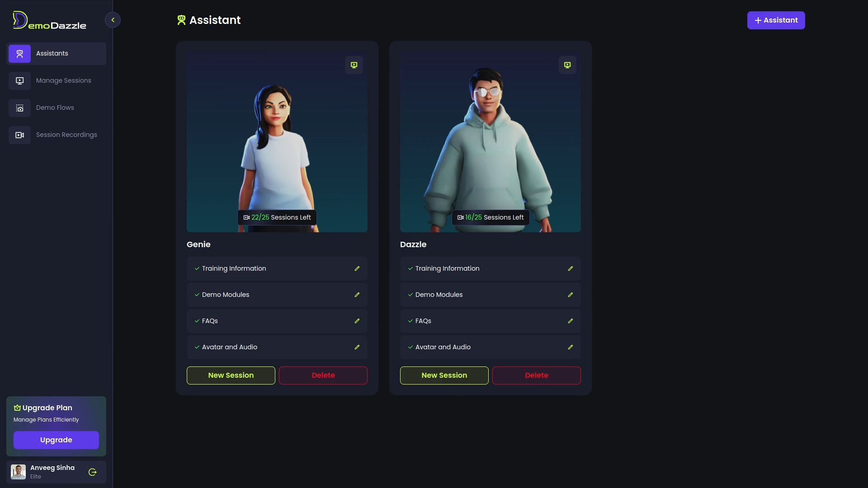Click presentation icon on Dazzle's avatar
Screen dimensions: 868x488
pyautogui.click(x=567, y=65)
